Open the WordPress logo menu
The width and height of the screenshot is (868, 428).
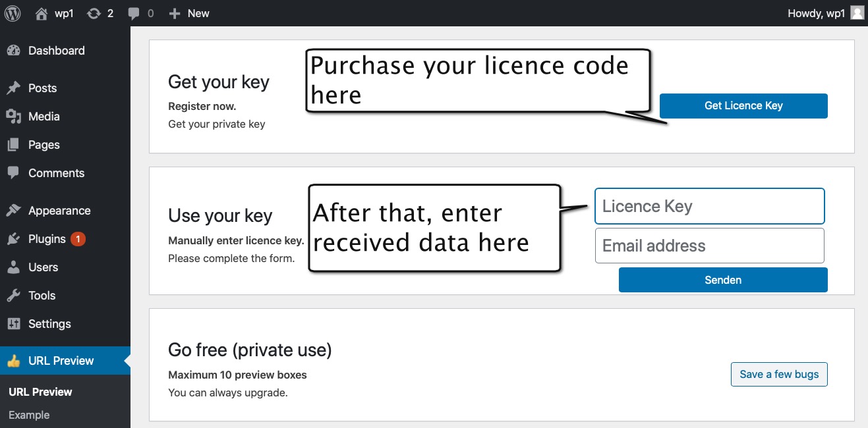[13, 13]
